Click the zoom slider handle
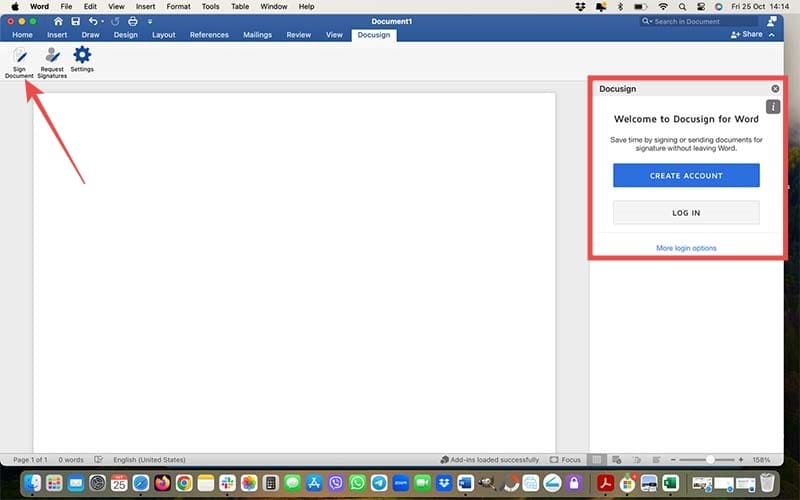 [x=711, y=460]
